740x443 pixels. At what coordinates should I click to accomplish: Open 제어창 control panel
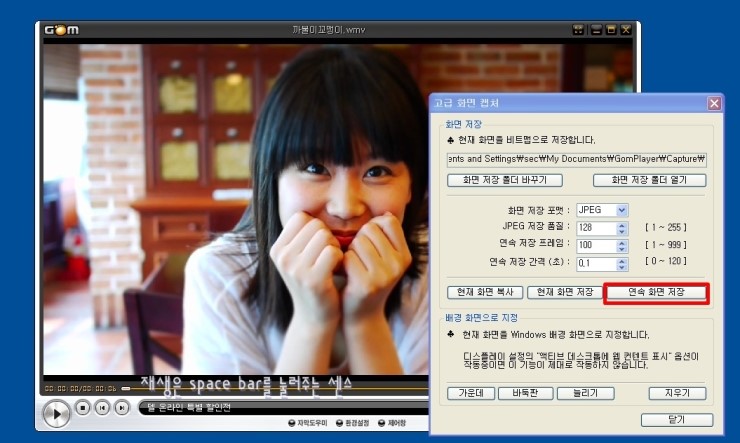pos(392,423)
